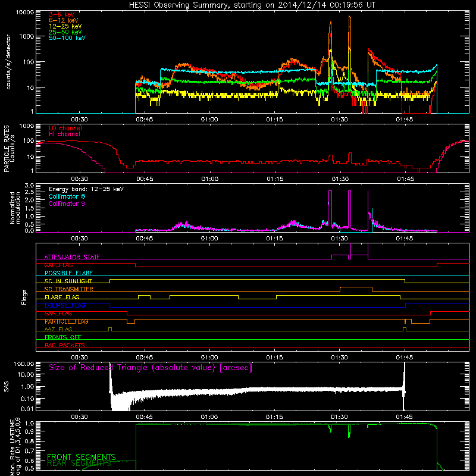Select the '3-6 keV' legend label
The image size is (476, 476).
pos(62,14)
